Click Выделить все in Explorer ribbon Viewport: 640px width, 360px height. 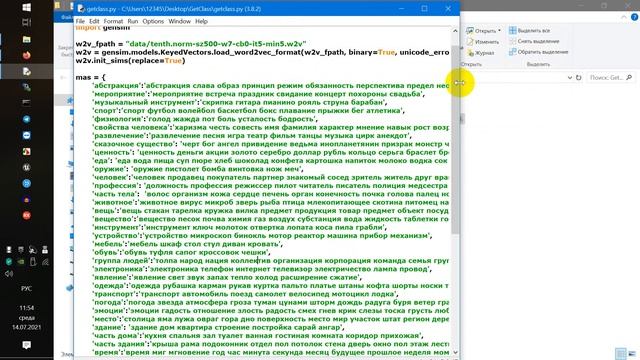529,31
